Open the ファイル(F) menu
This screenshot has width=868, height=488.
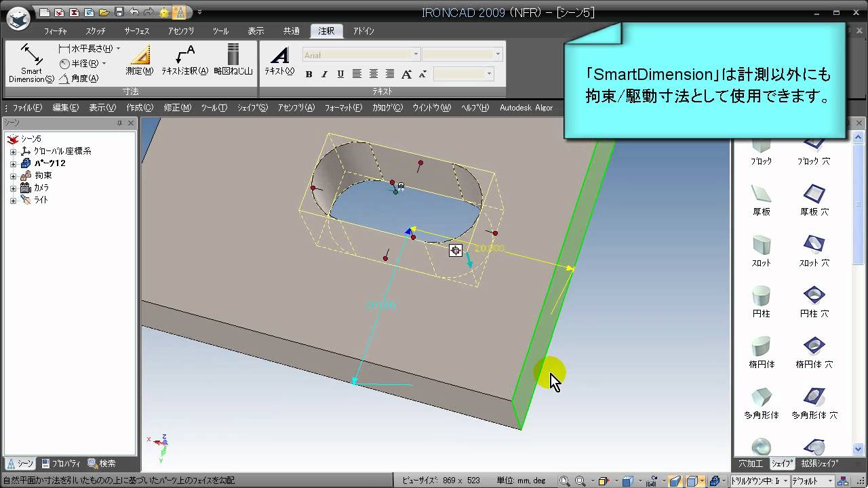point(27,108)
